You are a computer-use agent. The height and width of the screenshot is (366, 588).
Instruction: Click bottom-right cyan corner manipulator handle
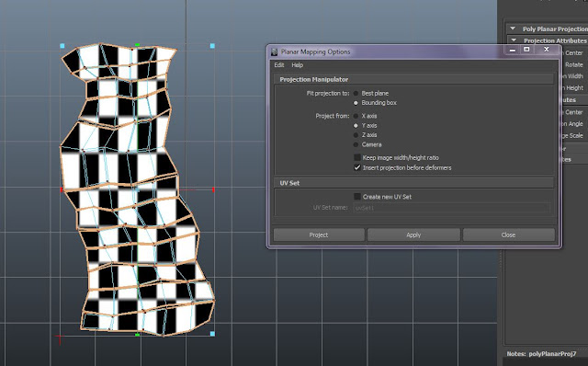(x=212, y=334)
